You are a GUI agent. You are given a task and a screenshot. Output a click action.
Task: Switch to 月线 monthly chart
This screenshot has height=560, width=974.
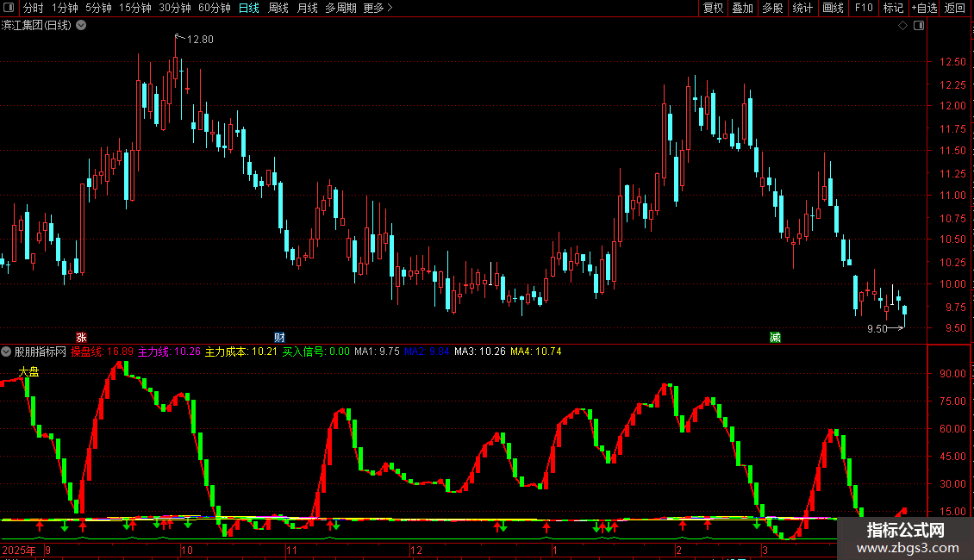pyautogui.click(x=307, y=8)
